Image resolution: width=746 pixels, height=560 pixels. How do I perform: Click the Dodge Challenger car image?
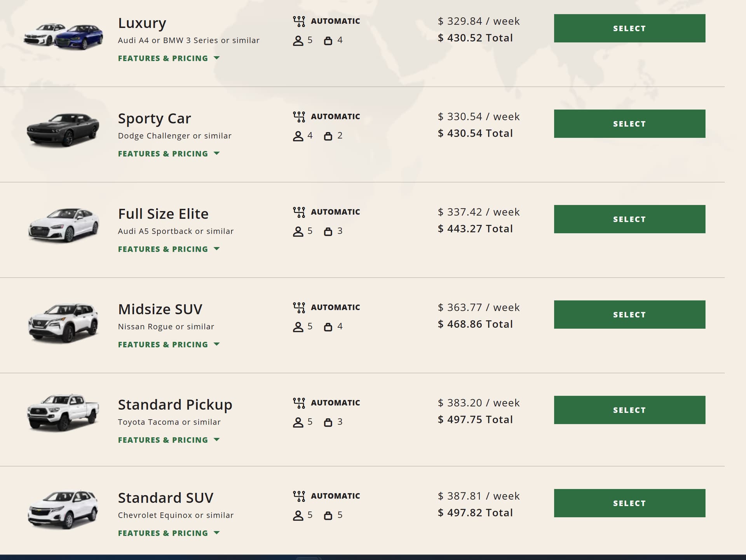63,130
